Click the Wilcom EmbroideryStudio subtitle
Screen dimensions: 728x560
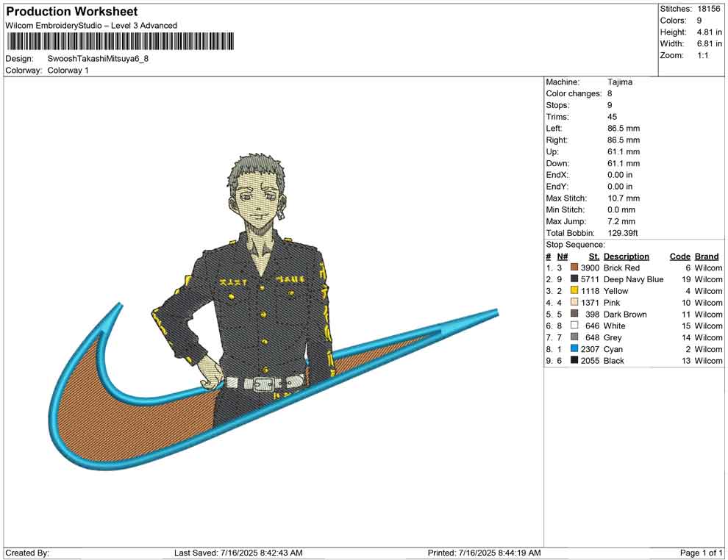pyautogui.click(x=91, y=26)
